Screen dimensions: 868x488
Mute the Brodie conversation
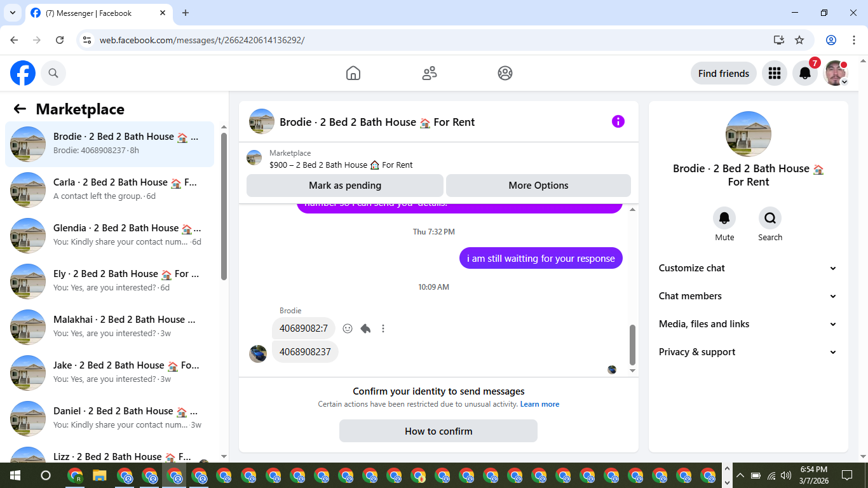pos(724,219)
